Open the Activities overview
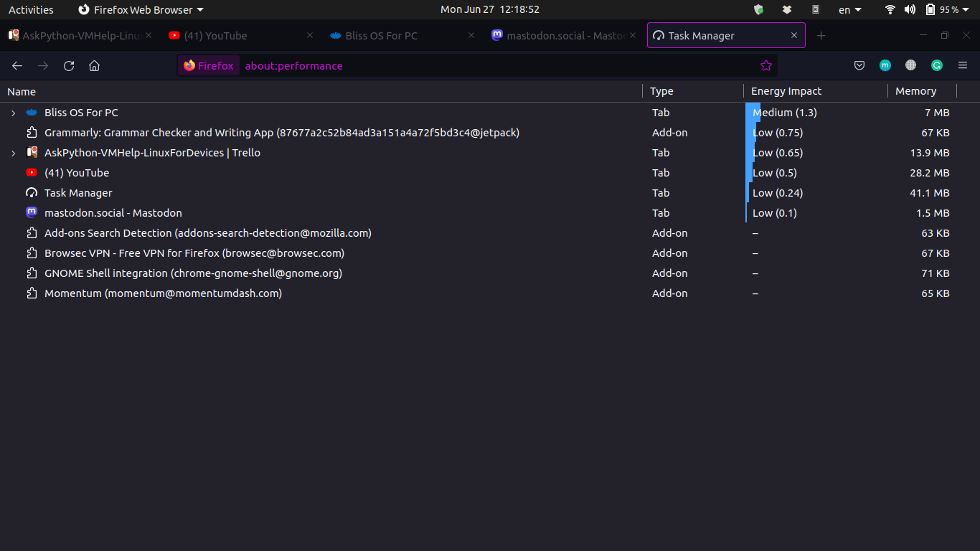Screen dimensions: 980x551 click(x=31, y=10)
